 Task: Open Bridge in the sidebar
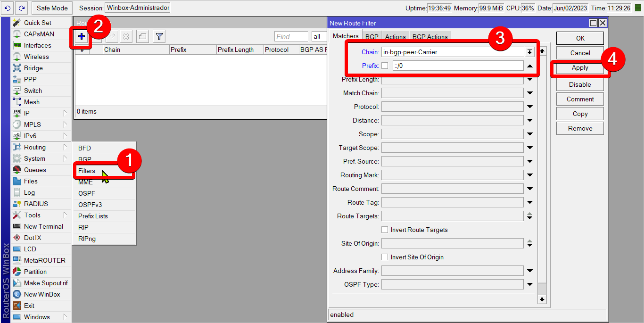click(41, 68)
